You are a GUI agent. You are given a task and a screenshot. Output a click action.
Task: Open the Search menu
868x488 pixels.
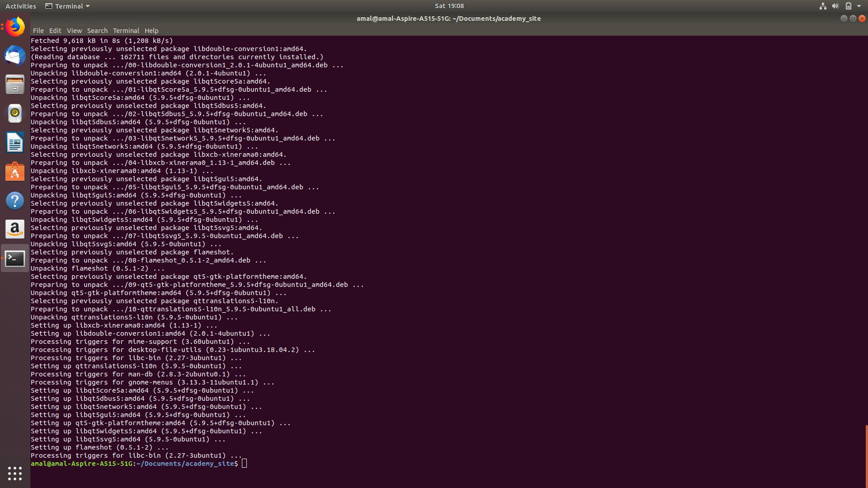click(97, 31)
